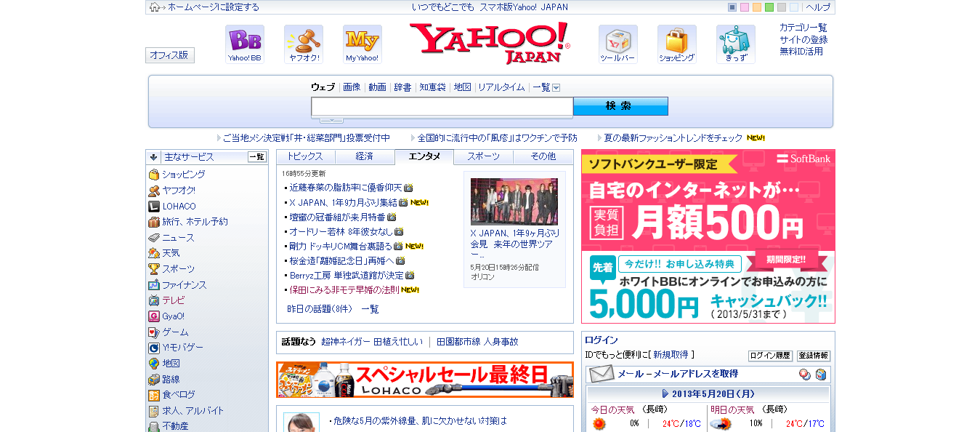Expand the search box options arrow below input
The width and height of the screenshot is (980, 432).
point(332,120)
